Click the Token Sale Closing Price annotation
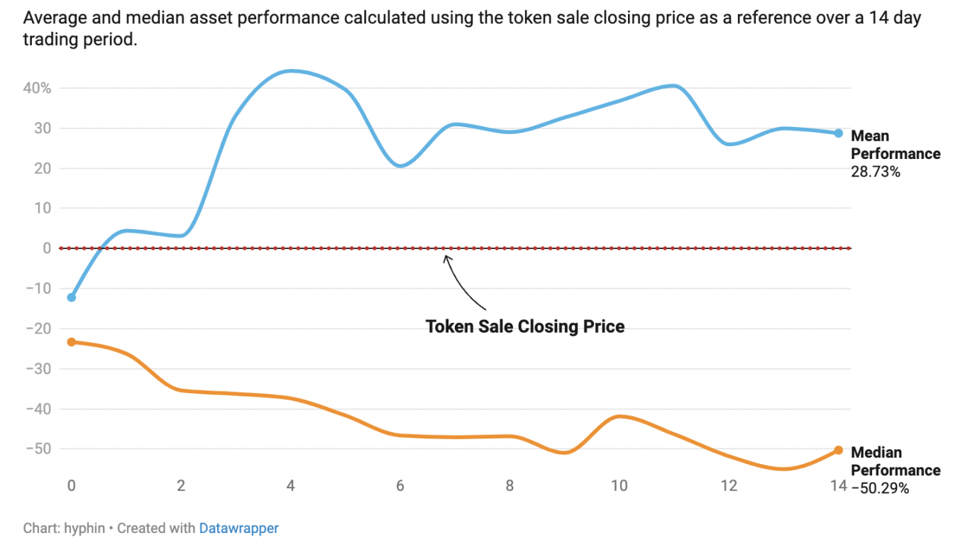980x540 pixels. pos(524,326)
